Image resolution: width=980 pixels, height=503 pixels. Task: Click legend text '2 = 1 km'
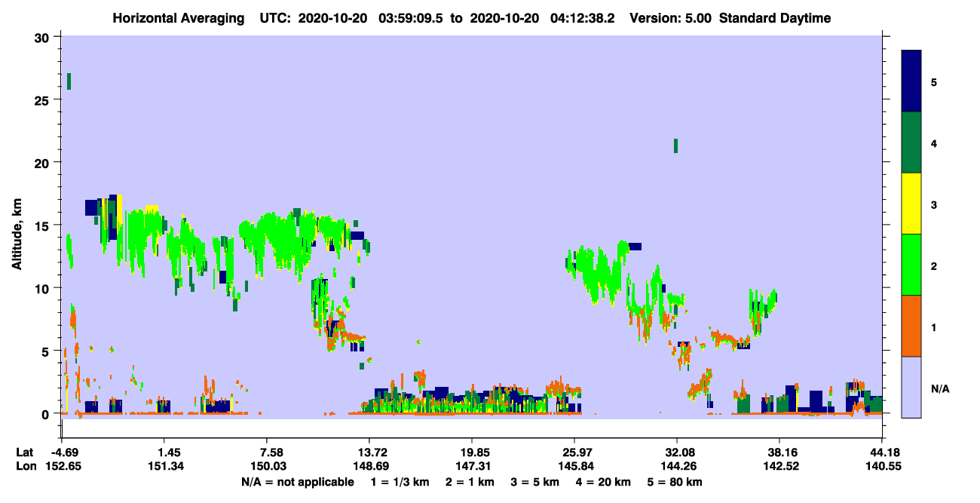[470, 482]
